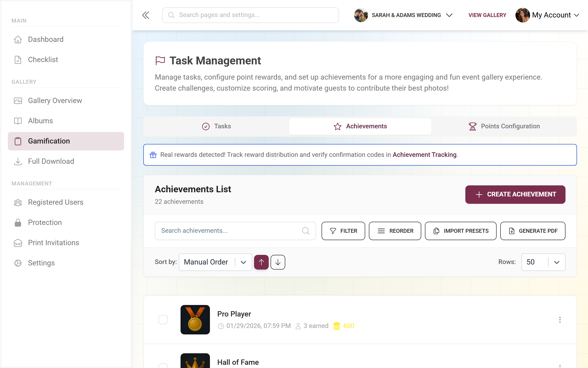Switch to the Tasks tab

(216, 126)
